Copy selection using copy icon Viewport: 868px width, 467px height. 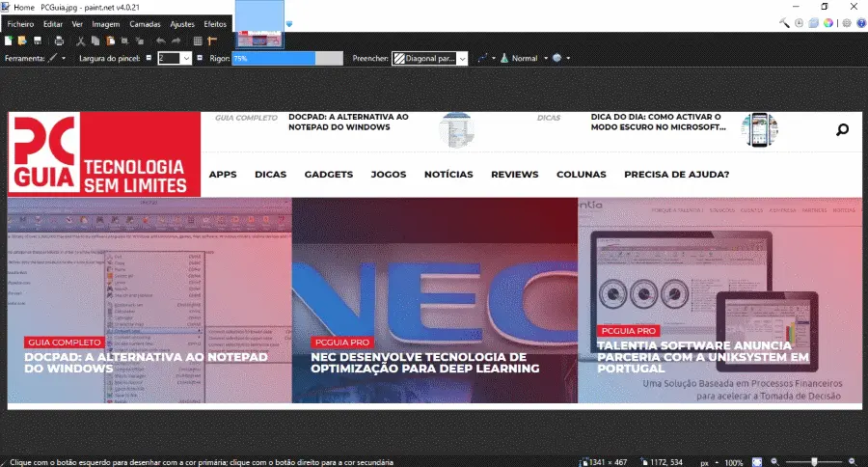(x=95, y=41)
